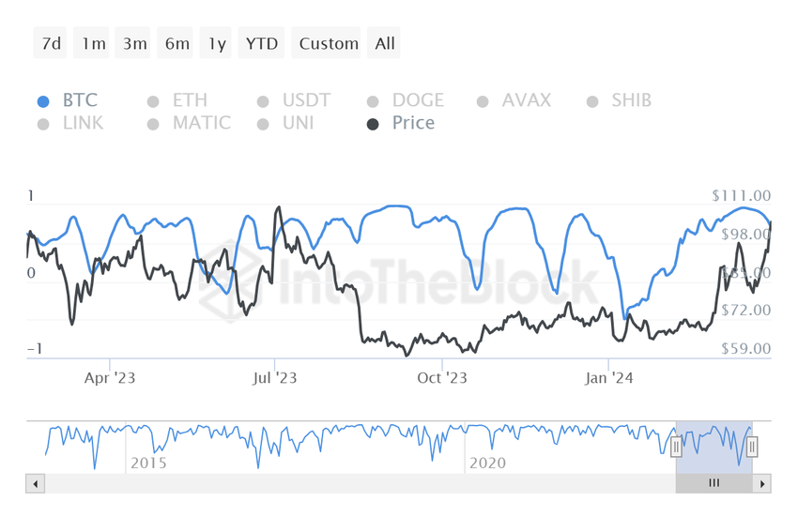
Task: Show the MATIC series
Action: pos(190,123)
